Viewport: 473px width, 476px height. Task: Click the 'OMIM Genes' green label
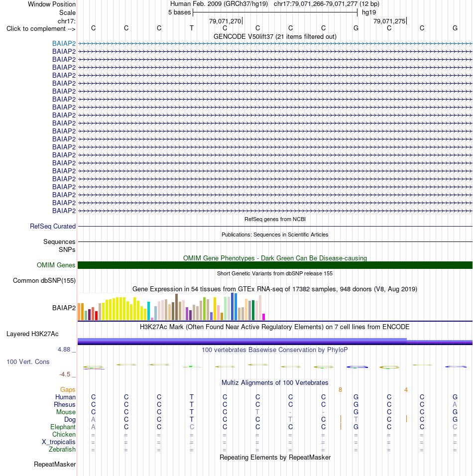[x=56, y=265]
